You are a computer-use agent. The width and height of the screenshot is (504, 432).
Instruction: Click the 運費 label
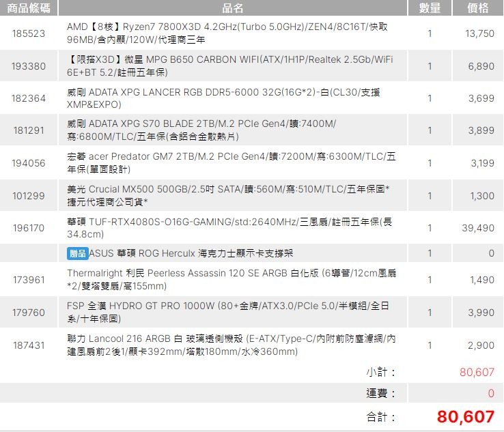[x=380, y=393]
